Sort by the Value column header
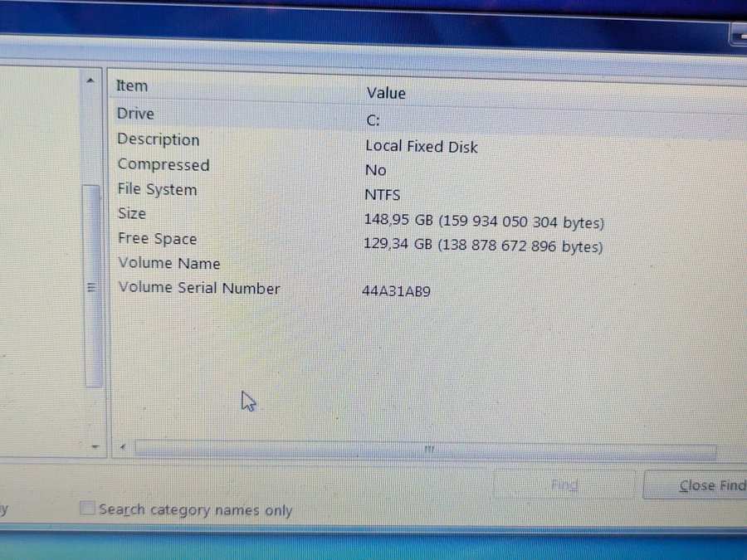The image size is (747, 560). (x=386, y=93)
